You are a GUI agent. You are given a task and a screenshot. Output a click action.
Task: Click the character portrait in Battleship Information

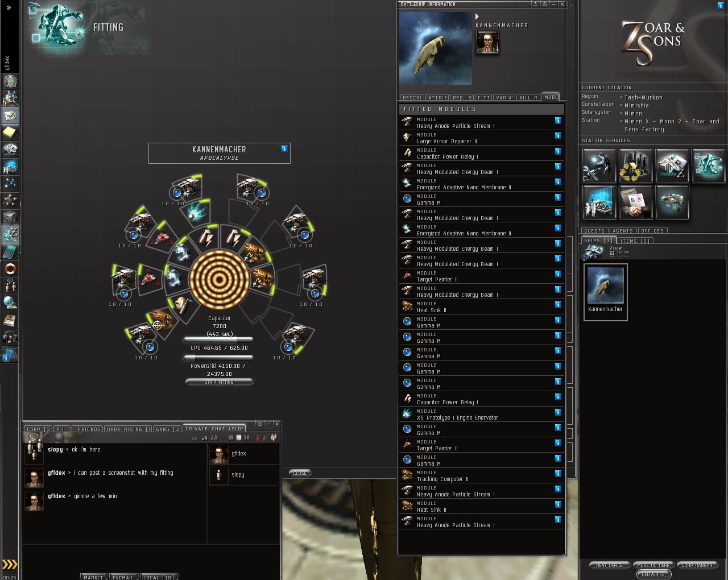(x=487, y=42)
